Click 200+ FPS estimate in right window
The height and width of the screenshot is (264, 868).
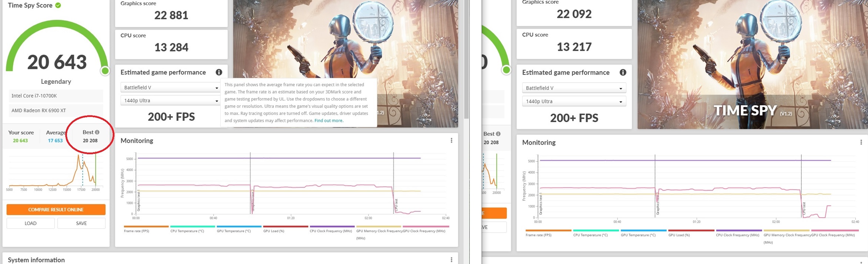[x=574, y=118]
